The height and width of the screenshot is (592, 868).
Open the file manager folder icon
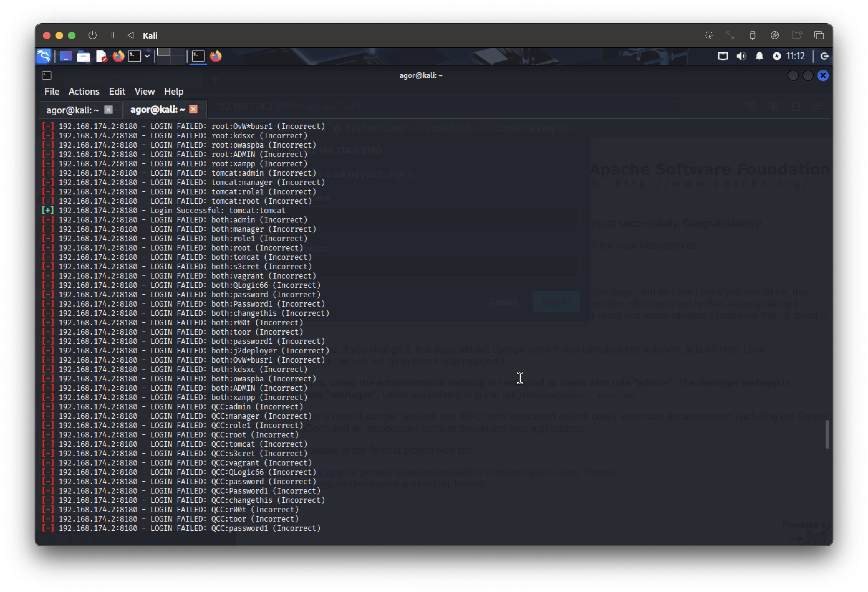[x=83, y=56]
